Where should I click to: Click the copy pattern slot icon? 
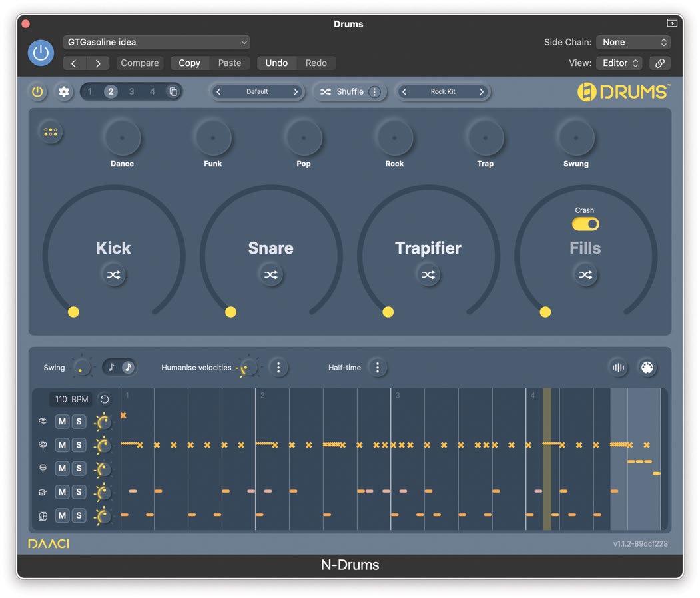click(173, 91)
